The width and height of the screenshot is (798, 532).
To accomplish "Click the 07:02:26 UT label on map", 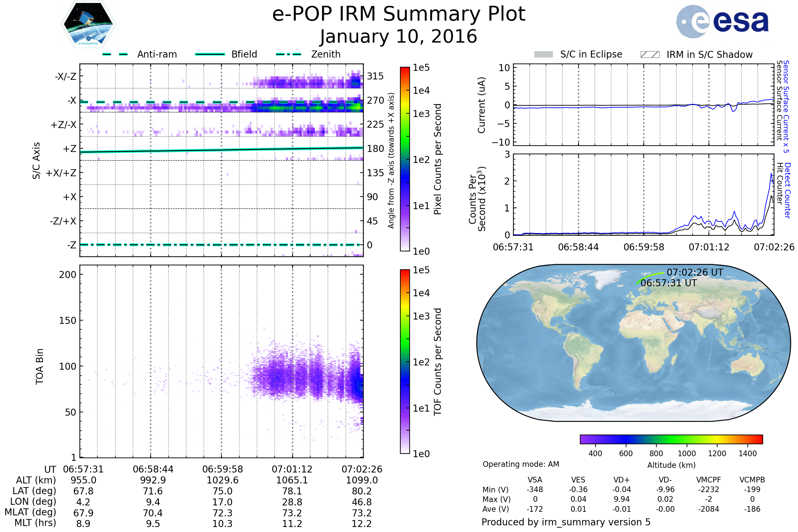I will point(695,272).
